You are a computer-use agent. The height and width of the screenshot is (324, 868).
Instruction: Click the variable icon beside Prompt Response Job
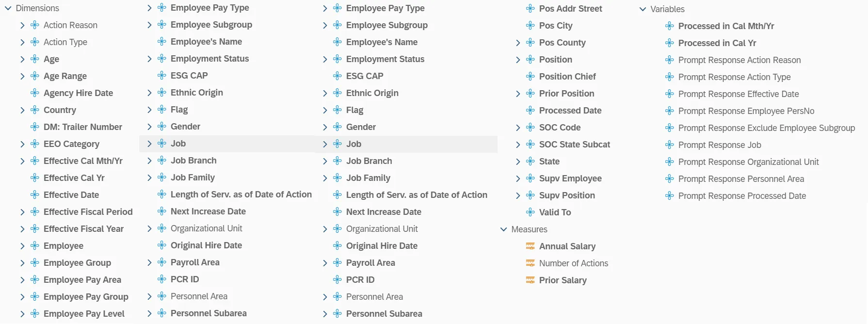coord(670,145)
